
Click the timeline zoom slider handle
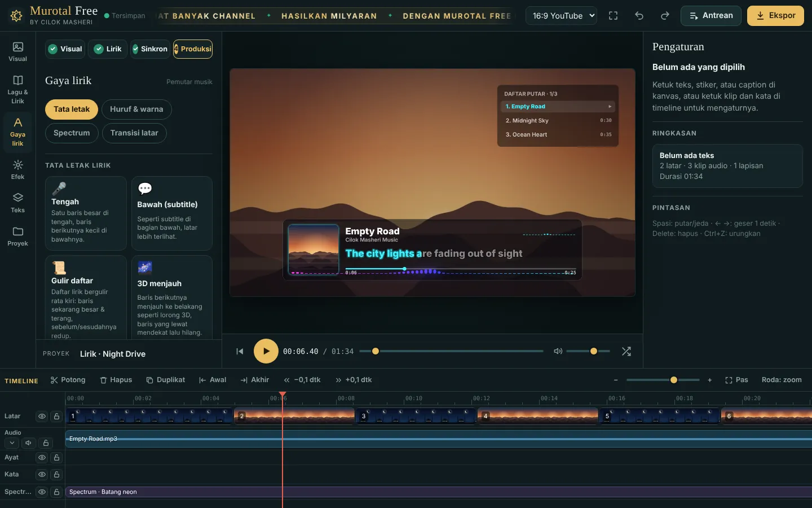tap(674, 380)
